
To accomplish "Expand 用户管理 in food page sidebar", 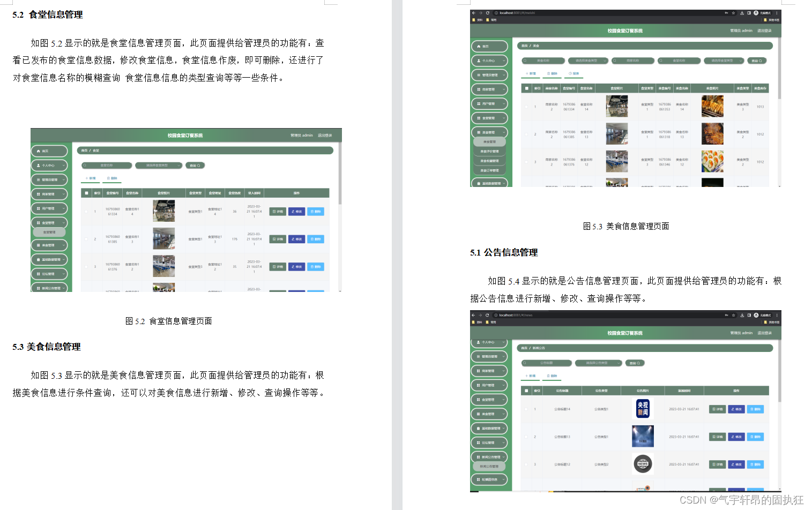I will pos(489,104).
